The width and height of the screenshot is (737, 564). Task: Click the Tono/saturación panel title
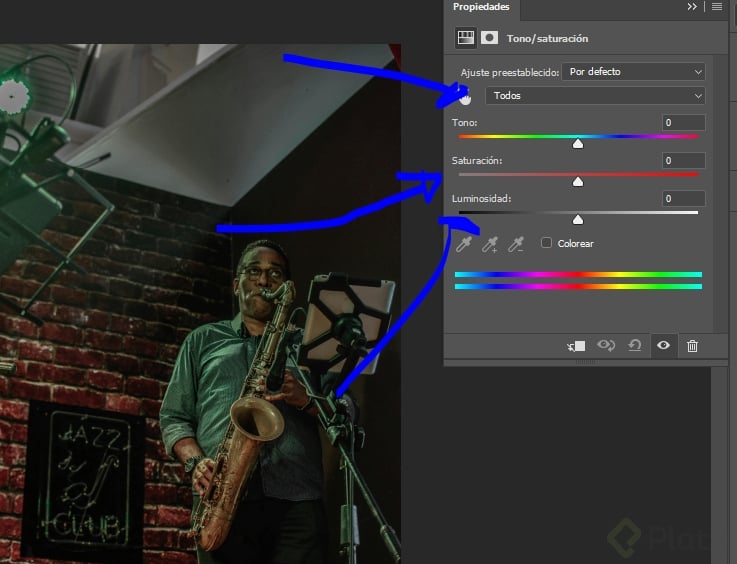click(547, 39)
